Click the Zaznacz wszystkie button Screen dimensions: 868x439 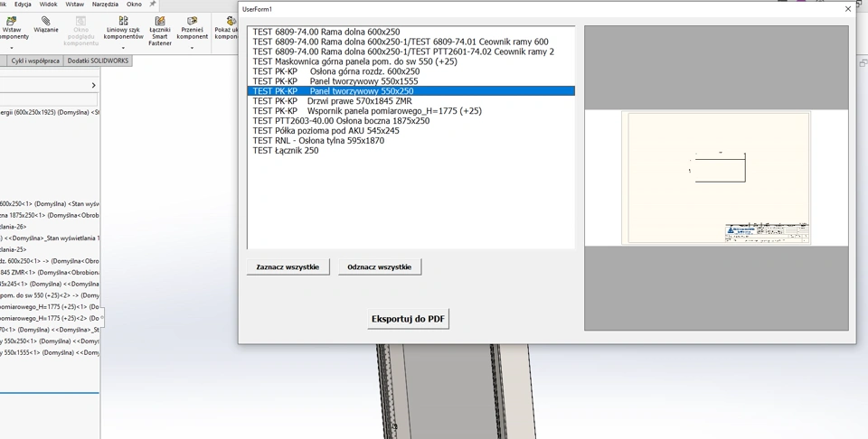coord(288,267)
